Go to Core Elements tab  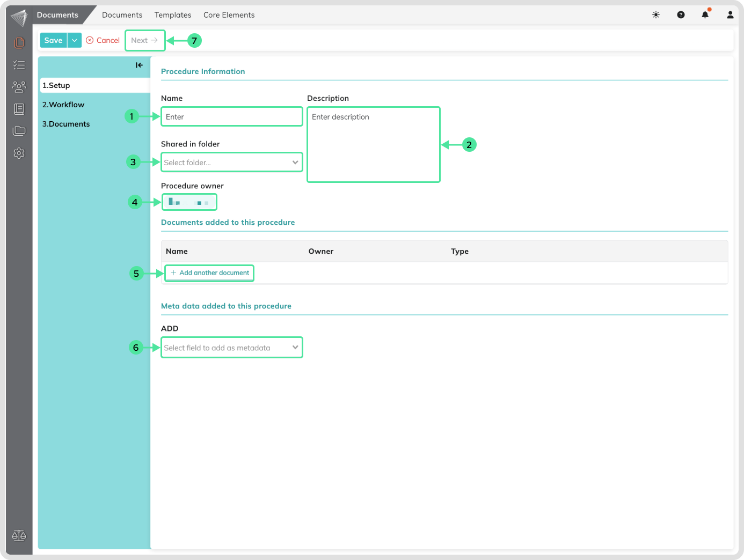(229, 15)
